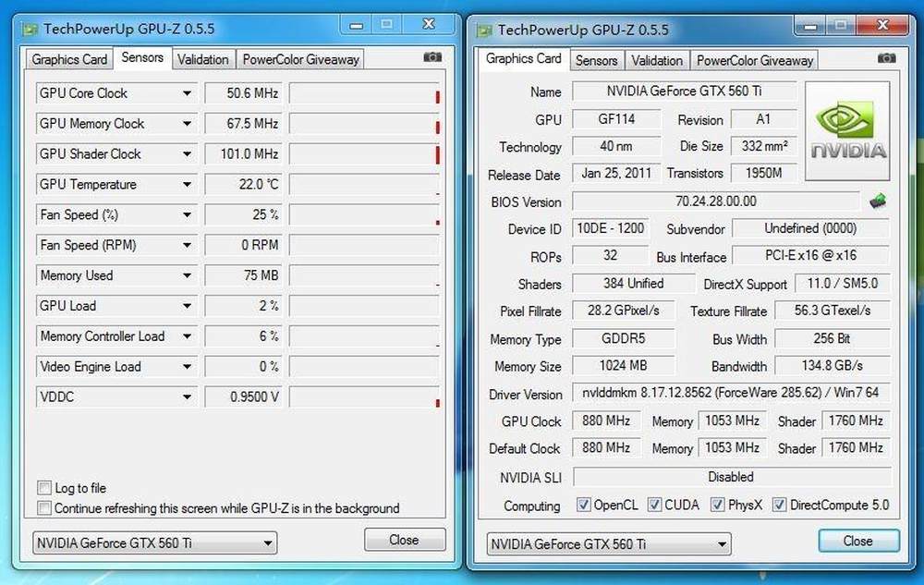Minimize the right GPU-Z window

(810, 26)
